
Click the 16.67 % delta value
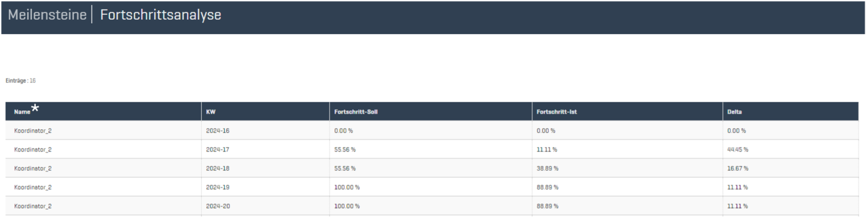pos(737,168)
